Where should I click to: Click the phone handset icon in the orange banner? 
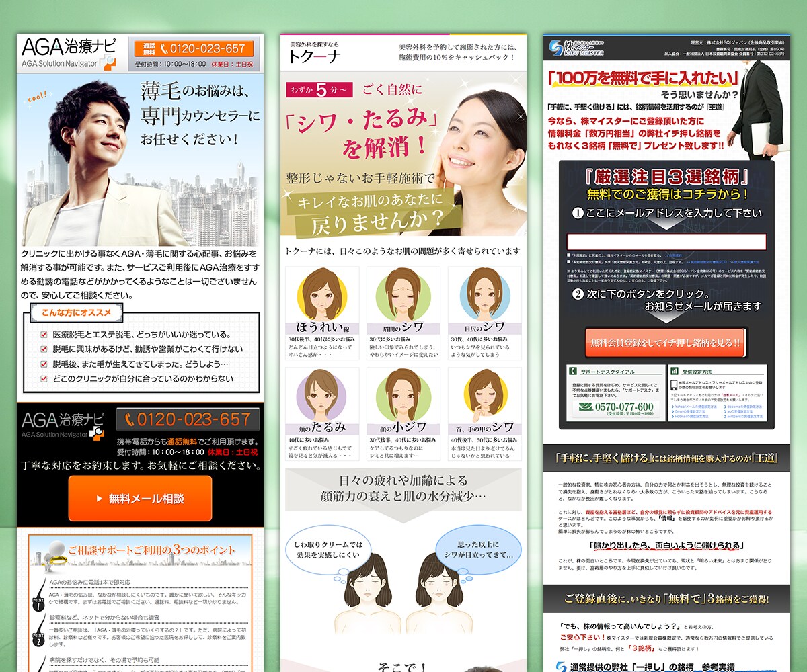(164, 49)
